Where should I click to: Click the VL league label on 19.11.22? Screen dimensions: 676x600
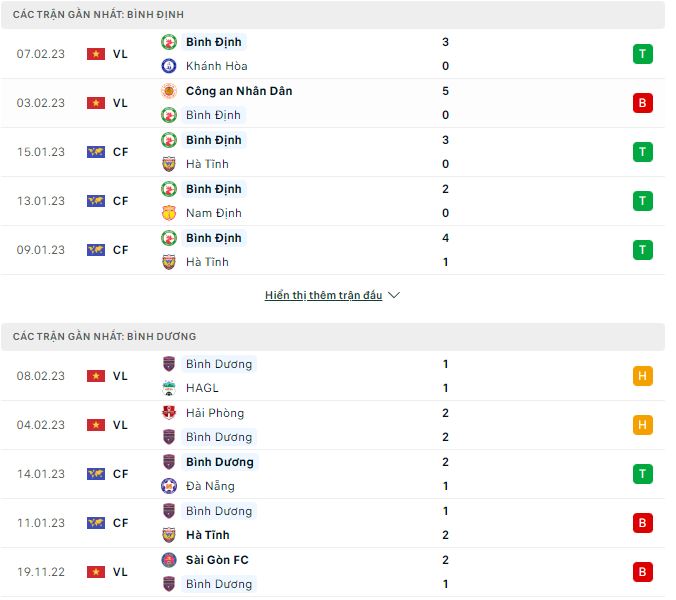(x=120, y=572)
